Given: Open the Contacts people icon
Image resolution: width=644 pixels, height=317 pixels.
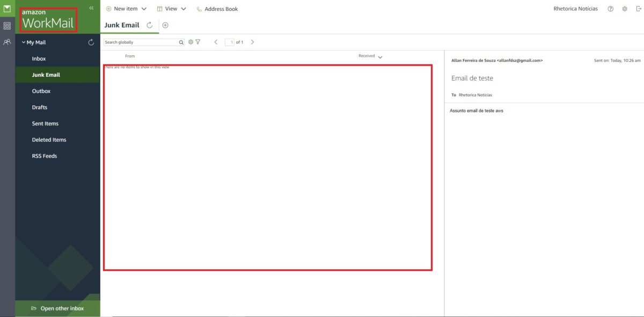Looking at the screenshot, I should pos(7,42).
